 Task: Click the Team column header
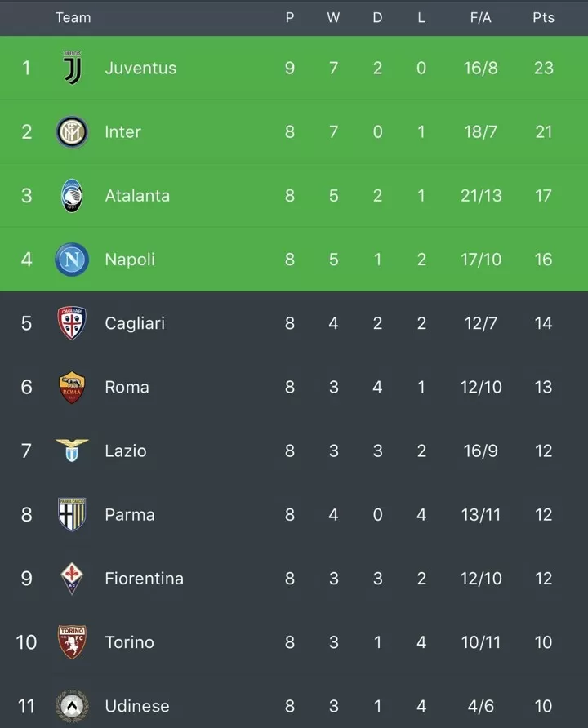point(73,18)
